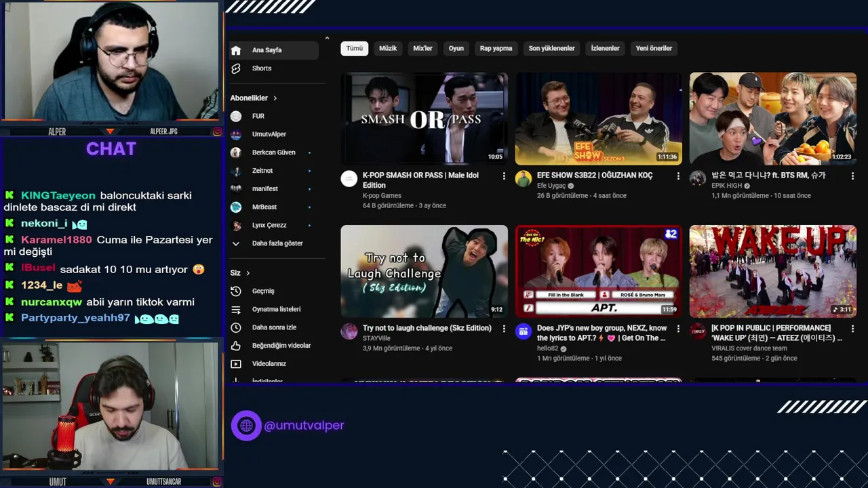
Task: Play the SMASH OR PASS thumbnail
Action: [424, 119]
